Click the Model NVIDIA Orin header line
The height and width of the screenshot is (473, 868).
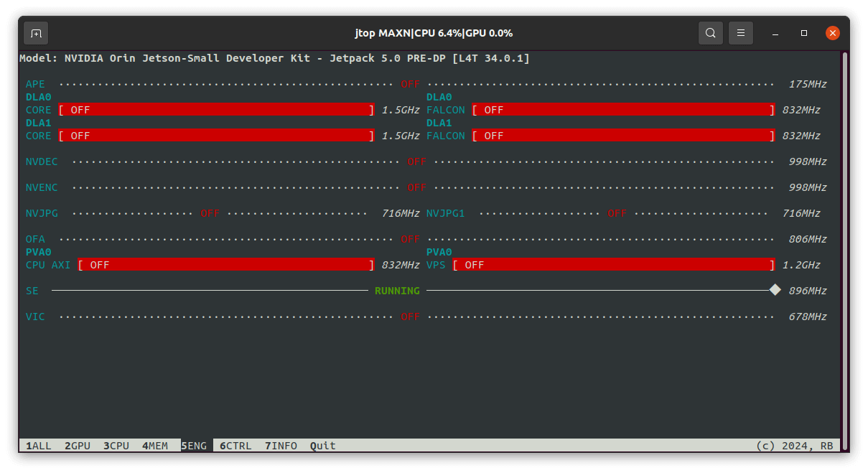point(274,58)
